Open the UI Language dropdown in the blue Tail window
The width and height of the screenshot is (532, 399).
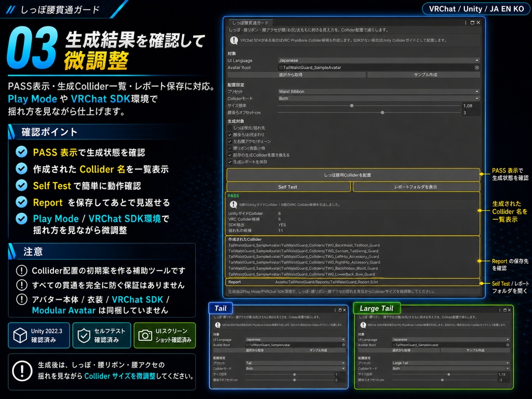[x=295, y=339]
